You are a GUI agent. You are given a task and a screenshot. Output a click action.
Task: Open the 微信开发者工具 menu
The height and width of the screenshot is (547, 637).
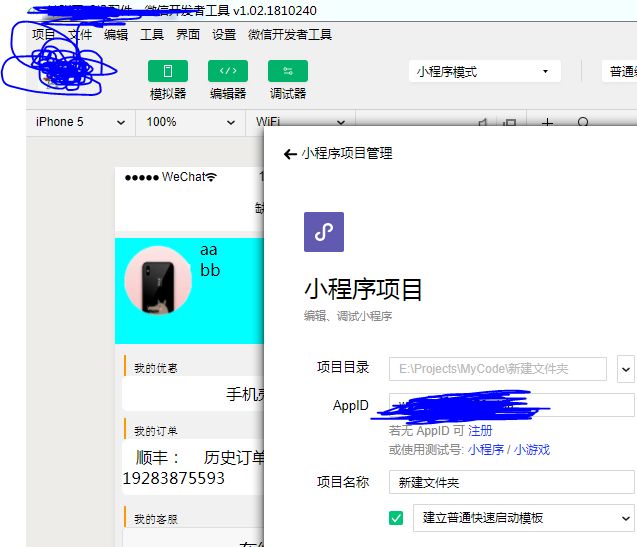290,35
